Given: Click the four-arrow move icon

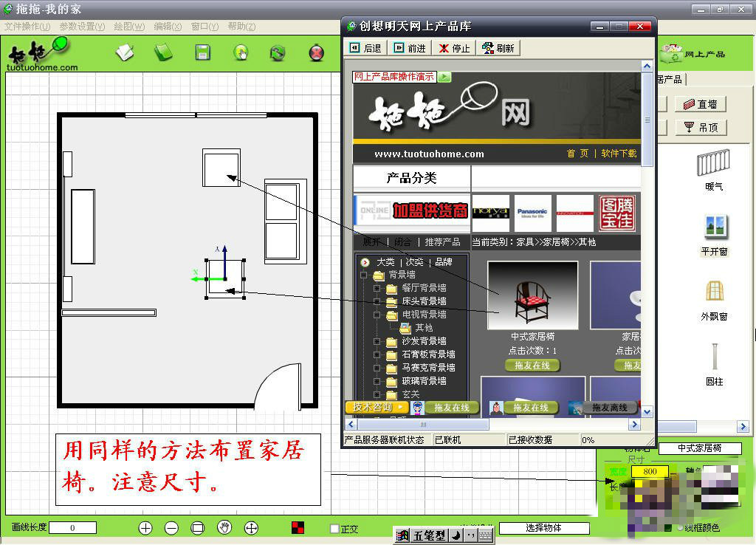Looking at the screenshot, I should [x=251, y=528].
